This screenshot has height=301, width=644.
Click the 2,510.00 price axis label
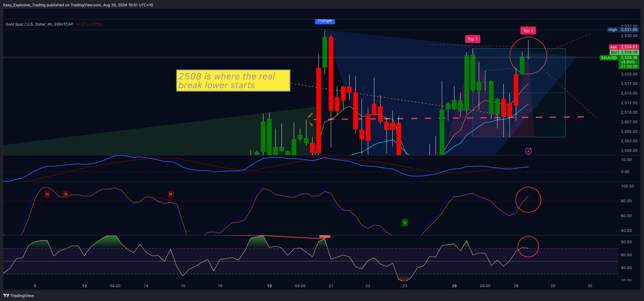coord(629,112)
